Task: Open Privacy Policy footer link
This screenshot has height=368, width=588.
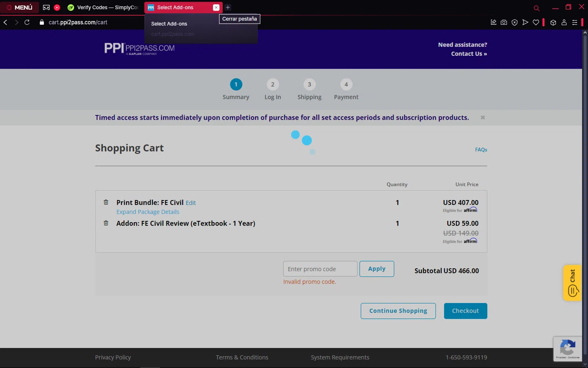Action: (x=113, y=357)
